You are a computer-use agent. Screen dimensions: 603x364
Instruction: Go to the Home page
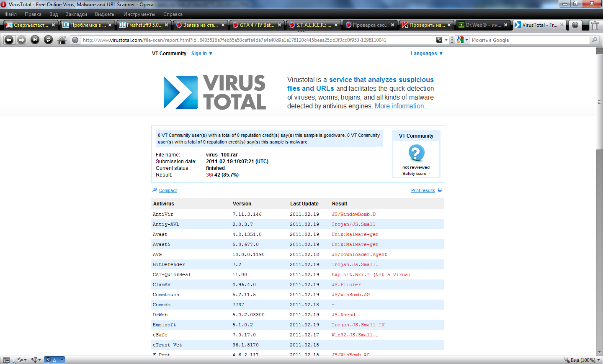click(x=62, y=40)
